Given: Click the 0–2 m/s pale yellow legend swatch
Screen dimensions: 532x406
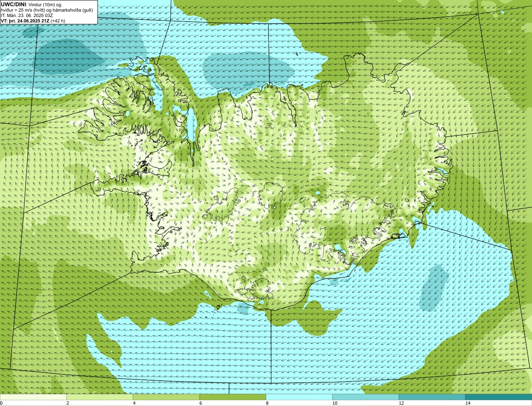Looking at the screenshot, I should pos(33,397).
